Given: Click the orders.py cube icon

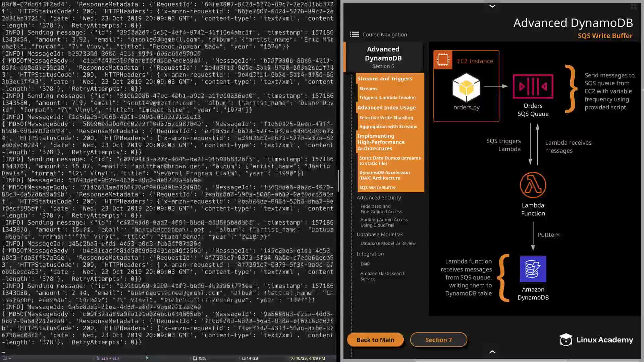Looking at the screenshot, I should [466, 88].
